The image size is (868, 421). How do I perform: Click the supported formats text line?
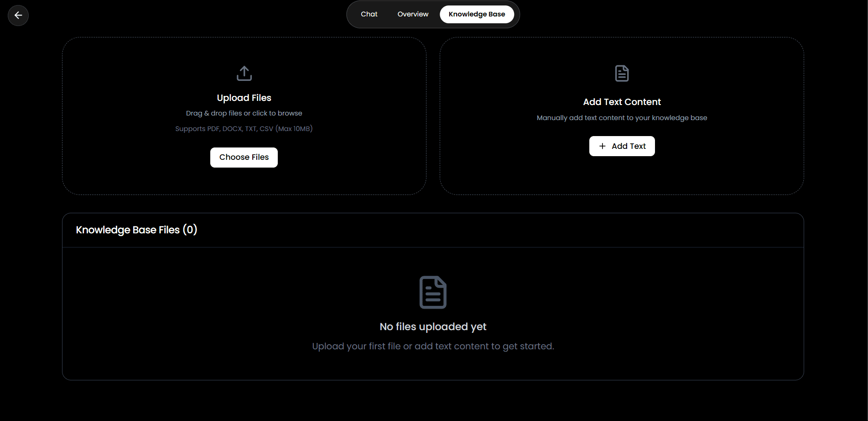[x=244, y=128]
